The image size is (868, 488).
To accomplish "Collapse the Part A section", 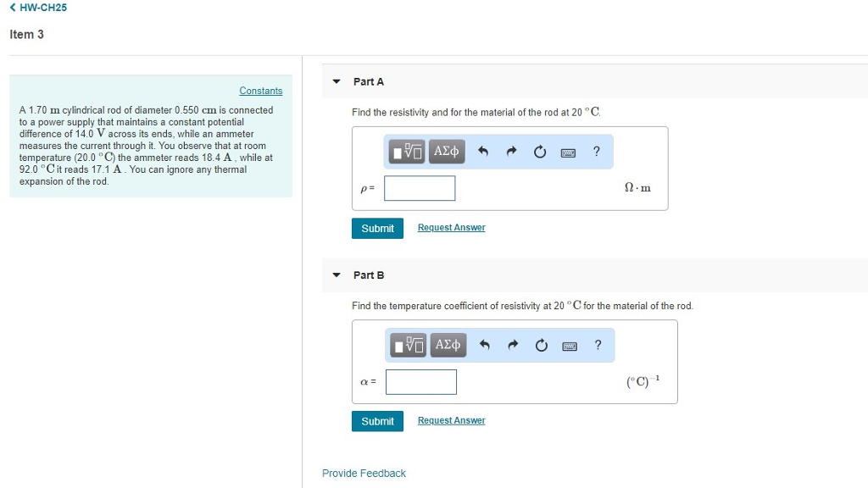I will point(336,81).
